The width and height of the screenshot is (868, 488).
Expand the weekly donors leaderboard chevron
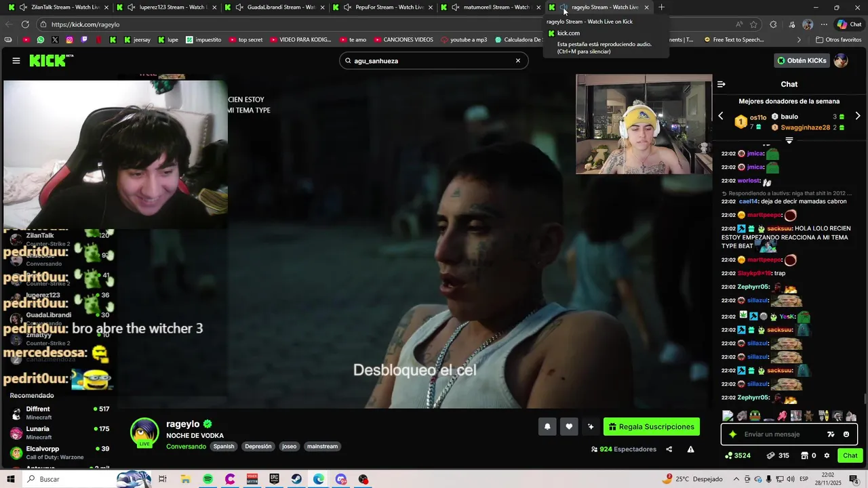(789, 140)
